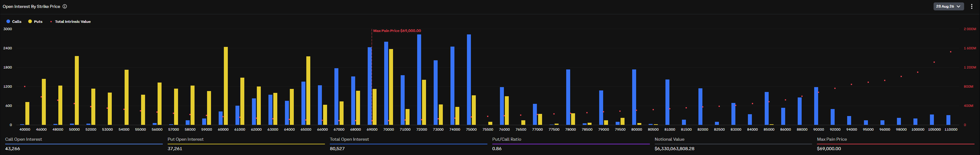Screen dimensions: 980x155
Task: Click the info icon beside Open Interest By Strike Price
Action: pos(65,6)
